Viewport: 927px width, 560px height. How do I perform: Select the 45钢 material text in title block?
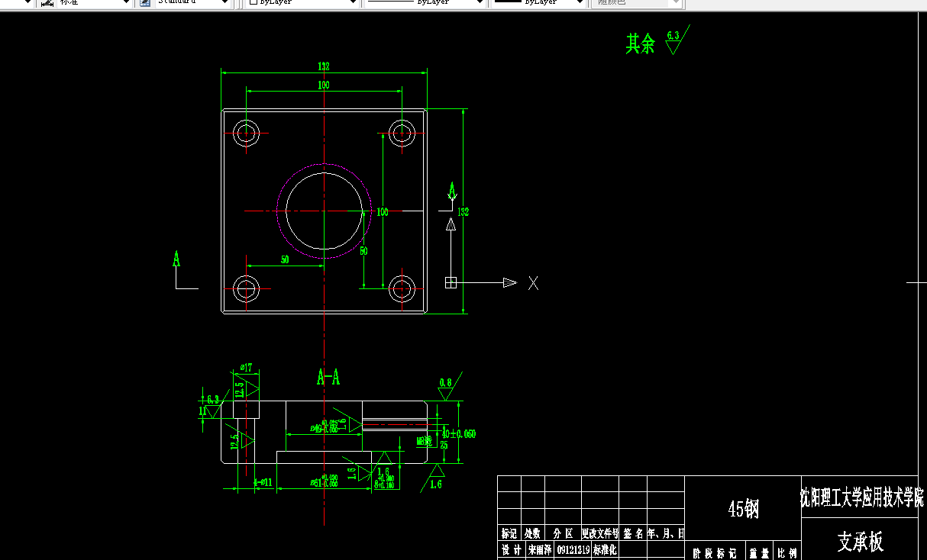click(744, 510)
